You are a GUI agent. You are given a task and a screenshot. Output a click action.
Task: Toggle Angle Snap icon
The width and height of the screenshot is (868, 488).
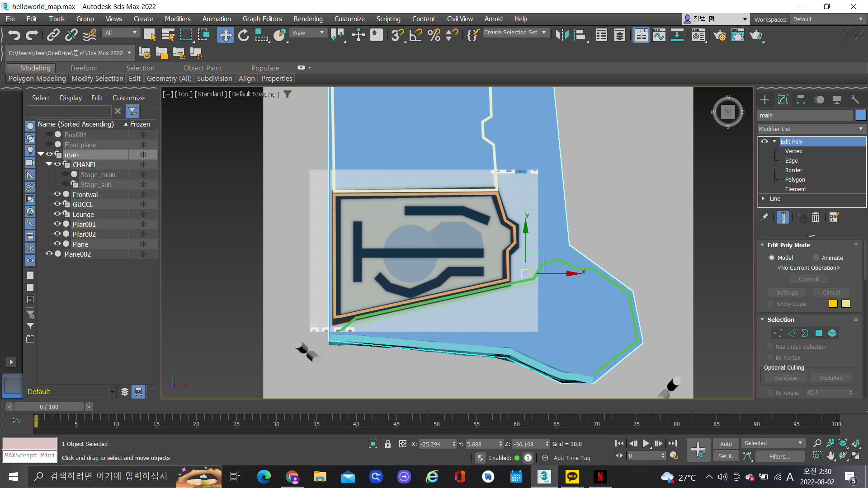coord(416,35)
